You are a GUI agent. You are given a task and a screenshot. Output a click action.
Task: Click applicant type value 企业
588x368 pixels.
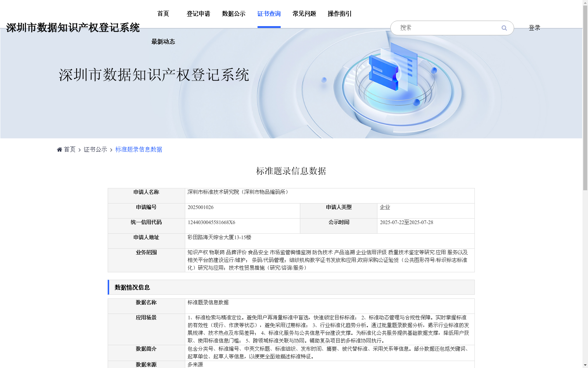tap(385, 207)
